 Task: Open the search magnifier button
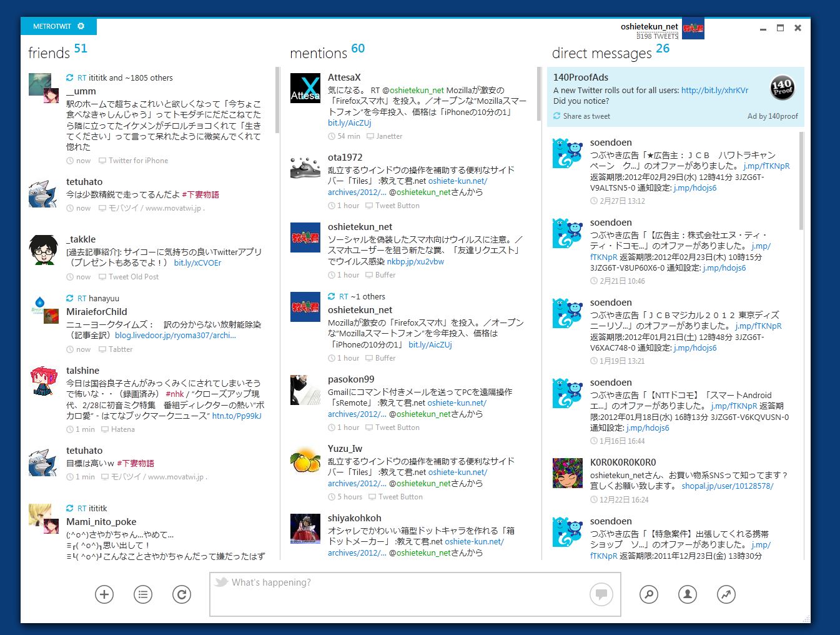pyautogui.click(x=649, y=594)
